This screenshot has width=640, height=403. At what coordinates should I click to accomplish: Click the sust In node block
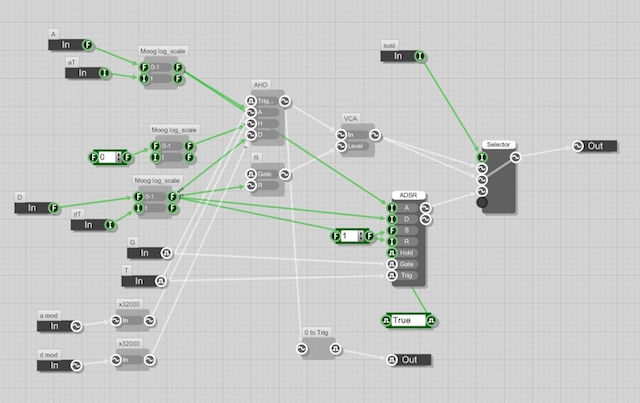tap(397, 55)
